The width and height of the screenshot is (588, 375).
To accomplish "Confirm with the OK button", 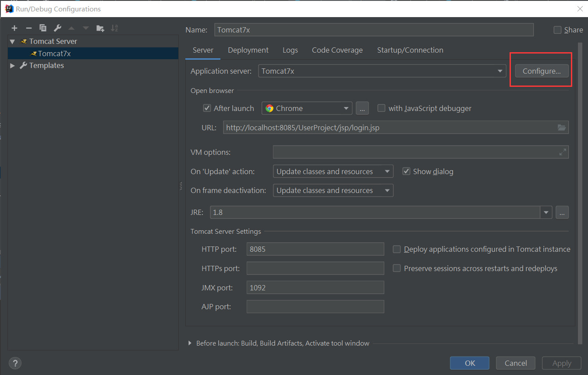I will [x=470, y=363].
